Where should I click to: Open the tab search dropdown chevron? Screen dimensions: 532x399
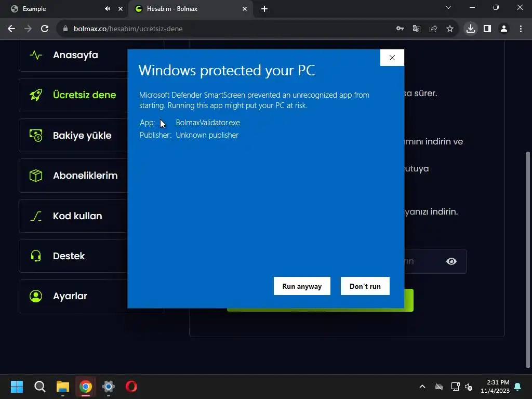(448, 7)
